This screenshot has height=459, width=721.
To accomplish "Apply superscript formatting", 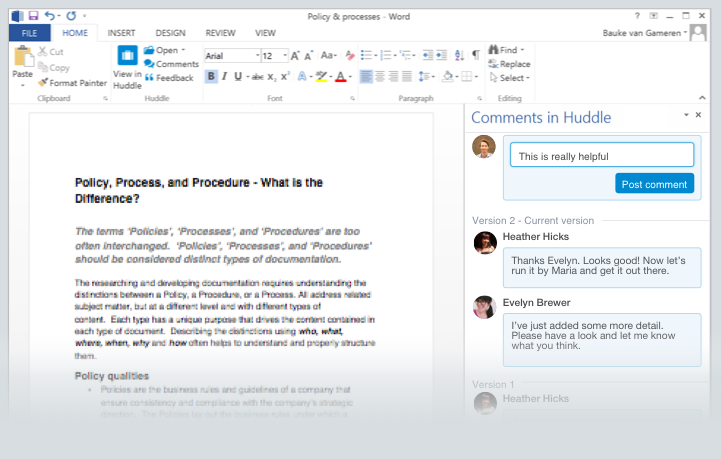I will [285, 76].
